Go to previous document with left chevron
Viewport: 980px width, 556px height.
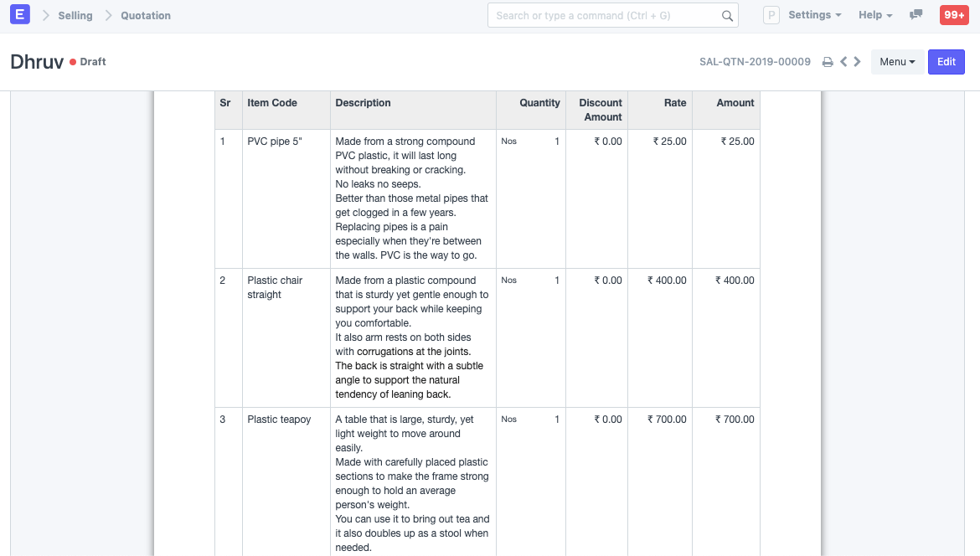click(843, 61)
